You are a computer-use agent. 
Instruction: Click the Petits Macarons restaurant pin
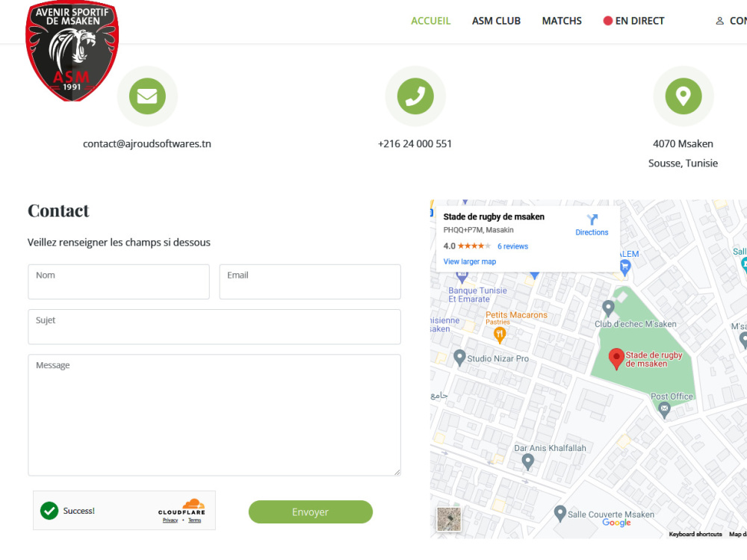[x=499, y=335]
